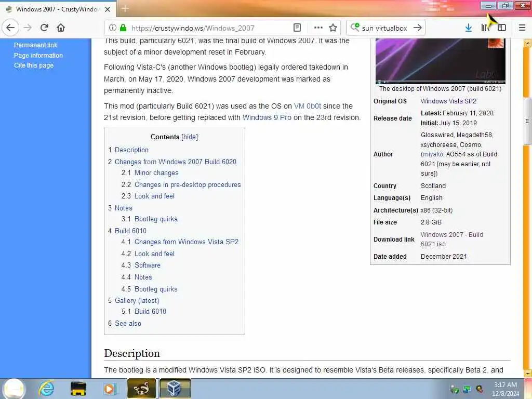Click the forward navigation arrow
Screen dimensions: 532x399
[28, 28]
